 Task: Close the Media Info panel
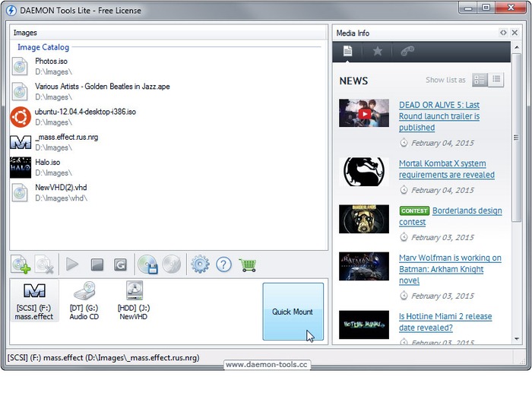515,33
